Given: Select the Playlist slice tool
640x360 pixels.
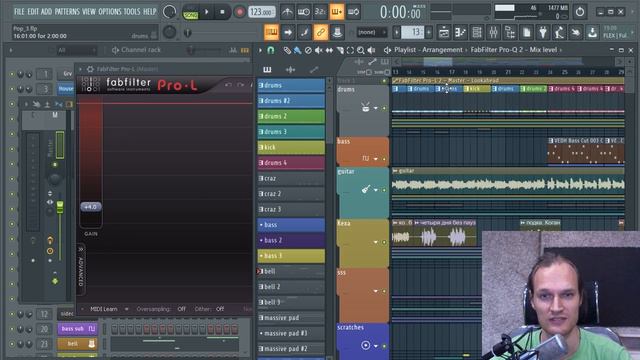Looking at the screenshot, I should point(340,50).
